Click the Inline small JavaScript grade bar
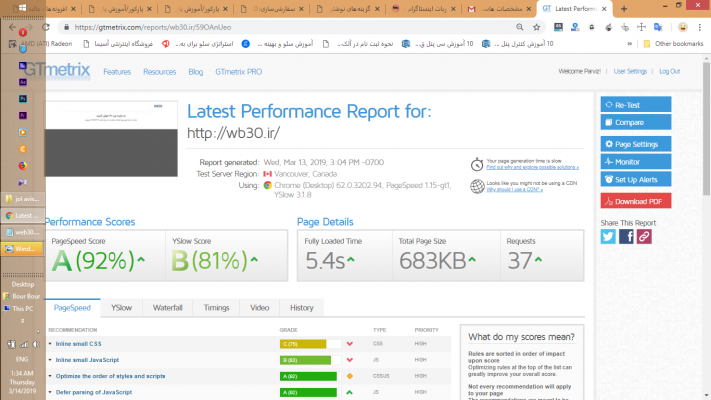Image resolution: width=711 pixels, height=400 pixels. [310, 360]
